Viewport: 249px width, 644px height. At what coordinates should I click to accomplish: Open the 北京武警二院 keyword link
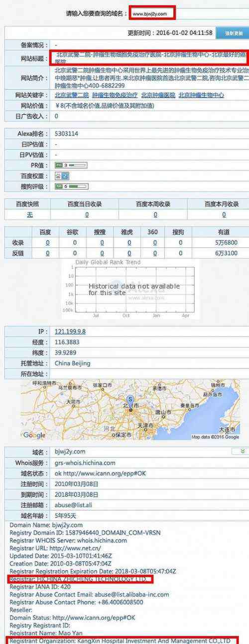click(72, 95)
